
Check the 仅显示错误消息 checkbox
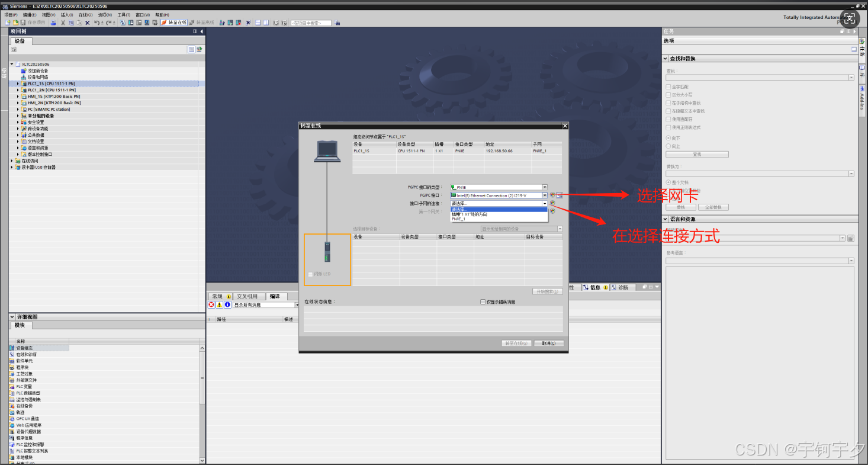tap(483, 302)
